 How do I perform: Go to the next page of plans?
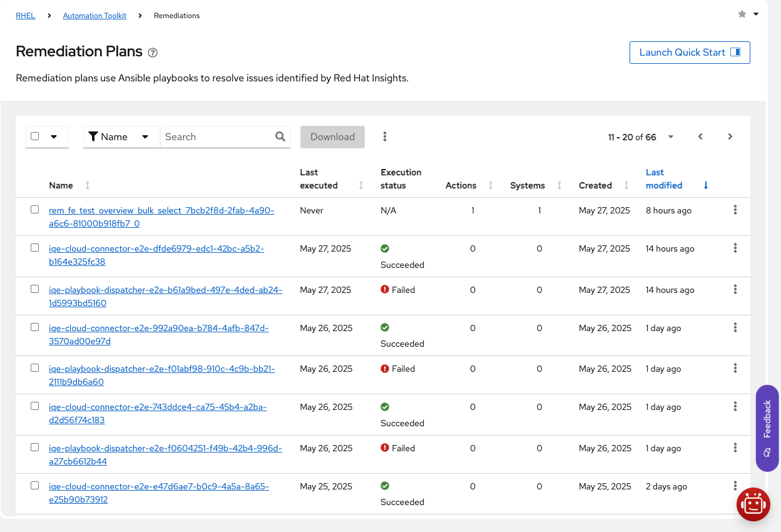pos(730,136)
